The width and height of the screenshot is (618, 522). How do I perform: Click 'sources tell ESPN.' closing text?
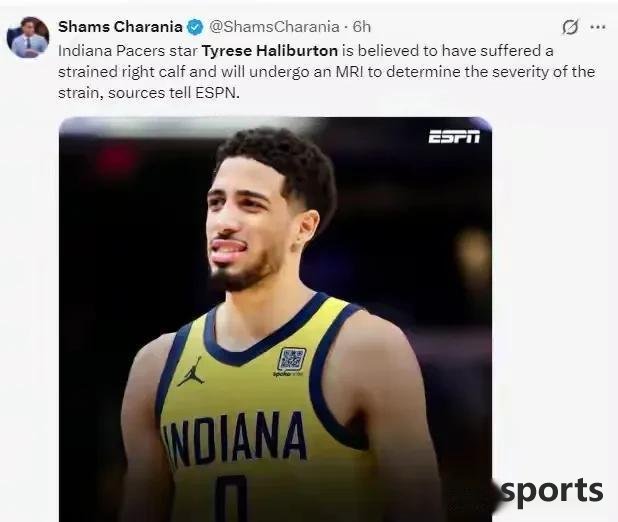click(174, 93)
